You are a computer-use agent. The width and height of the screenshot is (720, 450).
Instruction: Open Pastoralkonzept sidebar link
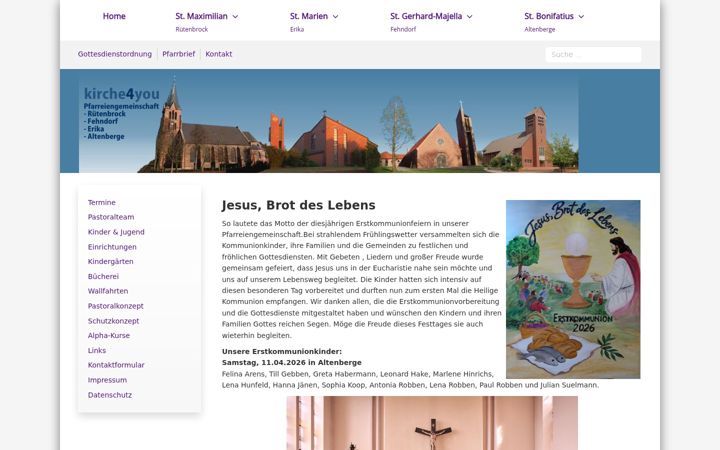[x=116, y=306]
